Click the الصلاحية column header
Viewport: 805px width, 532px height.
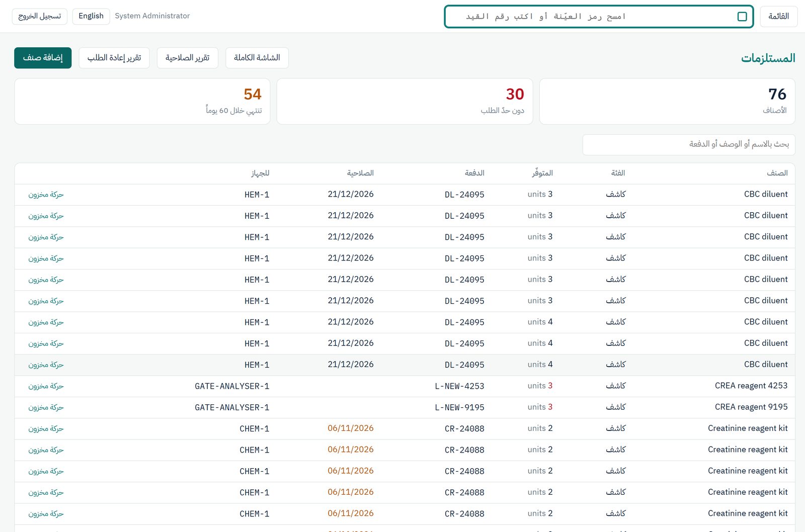point(360,173)
